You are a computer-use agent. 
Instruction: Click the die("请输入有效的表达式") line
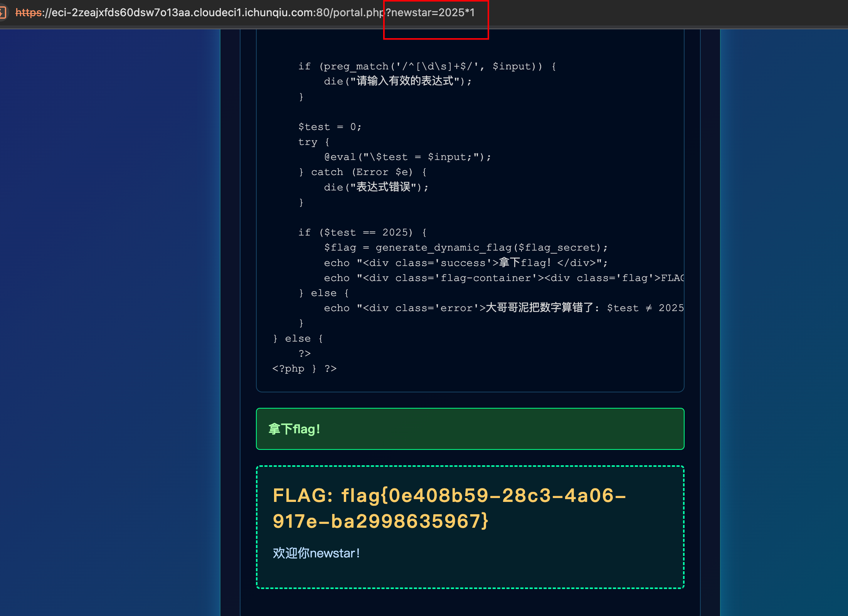397,81
